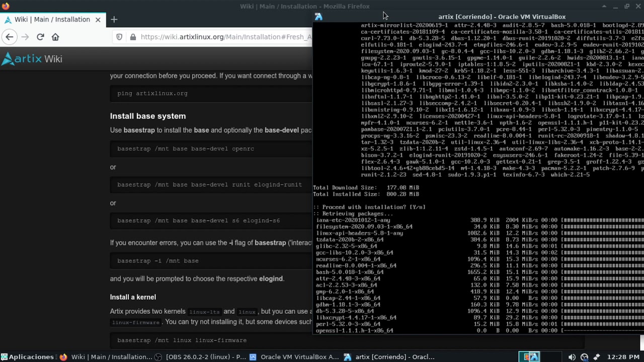
Task: Click 'basestrap /mnt linux linux-firmware' code
Action: [182, 340]
